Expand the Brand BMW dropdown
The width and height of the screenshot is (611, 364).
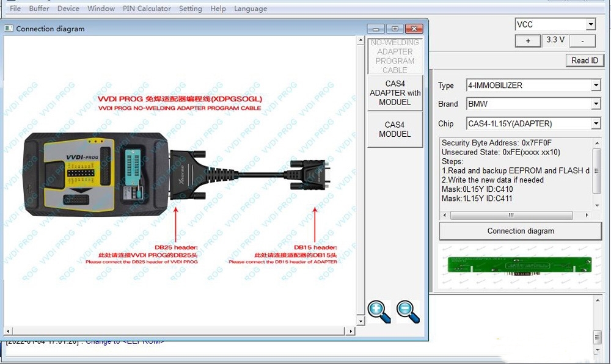click(596, 104)
